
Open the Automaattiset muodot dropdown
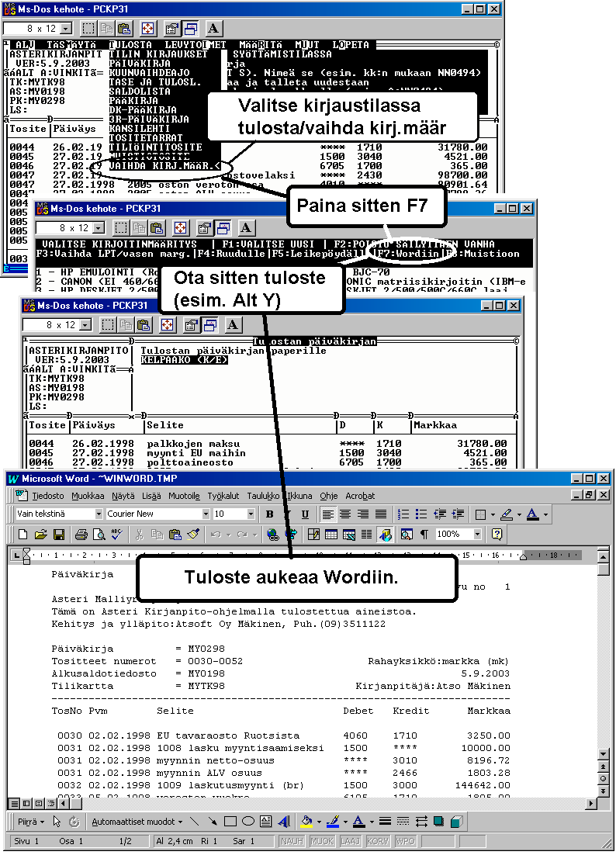(x=137, y=821)
